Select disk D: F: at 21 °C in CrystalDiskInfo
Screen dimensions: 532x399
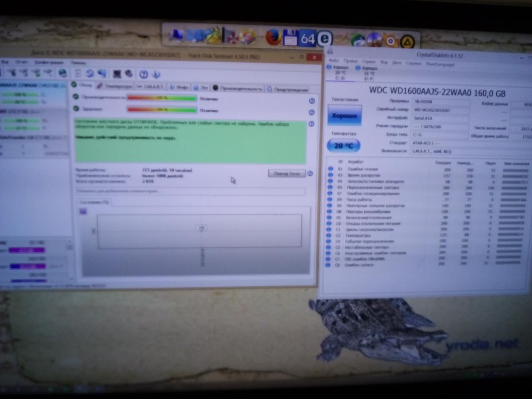(367, 74)
